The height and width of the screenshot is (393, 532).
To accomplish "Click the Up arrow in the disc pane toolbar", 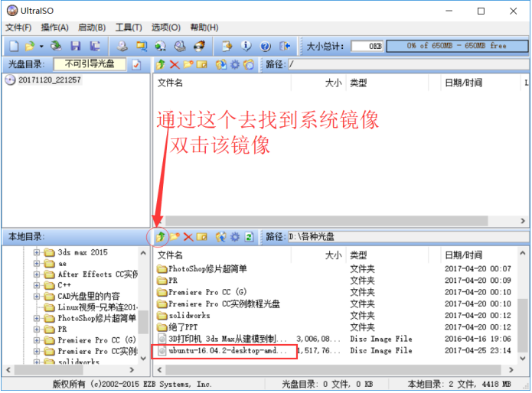I will [161, 65].
